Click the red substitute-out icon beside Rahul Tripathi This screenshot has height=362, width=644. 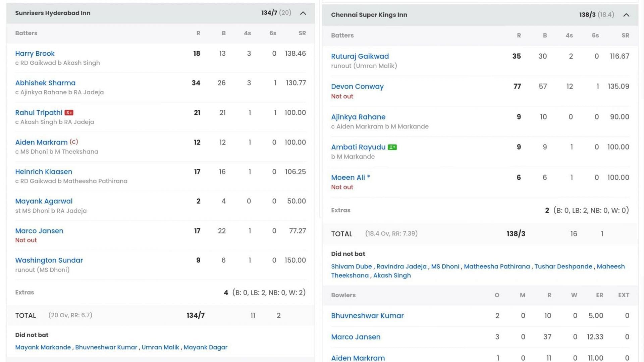coord(69,113)
